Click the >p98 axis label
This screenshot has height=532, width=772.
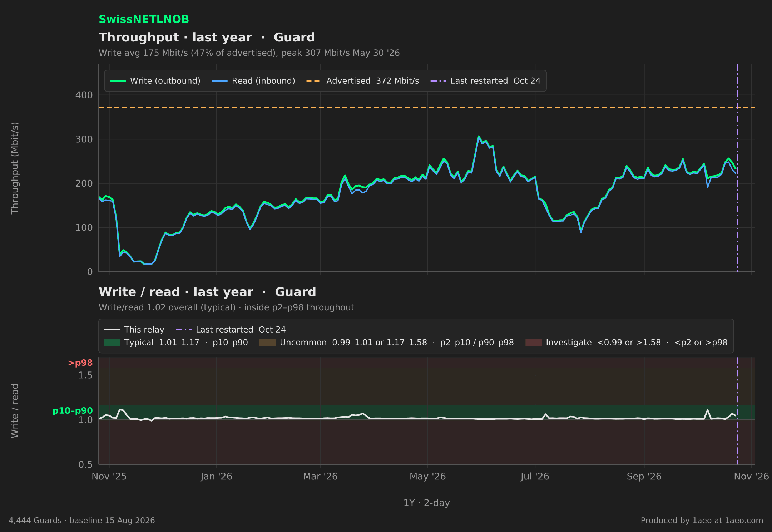pyautogui.click(x=80, y=363)
